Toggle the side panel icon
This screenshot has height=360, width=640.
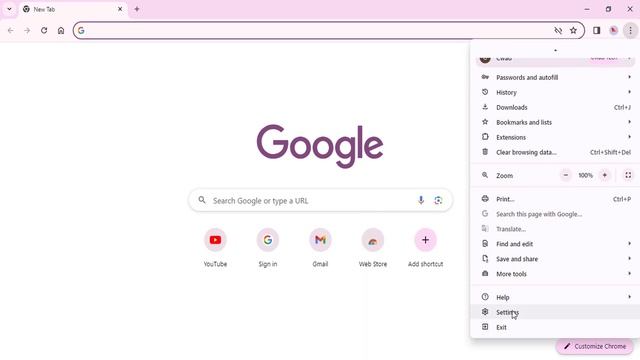click(x=597, y=31)
